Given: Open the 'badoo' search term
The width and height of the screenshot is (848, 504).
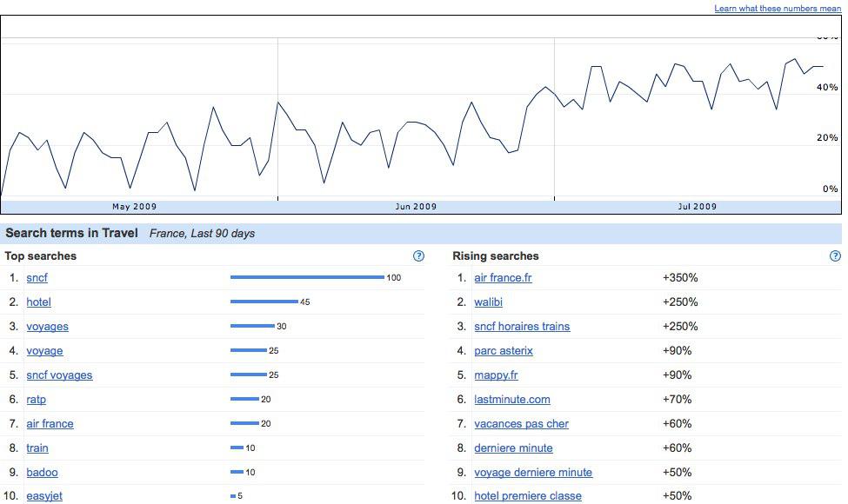Looking at the screenshot, I should point(42,472).
